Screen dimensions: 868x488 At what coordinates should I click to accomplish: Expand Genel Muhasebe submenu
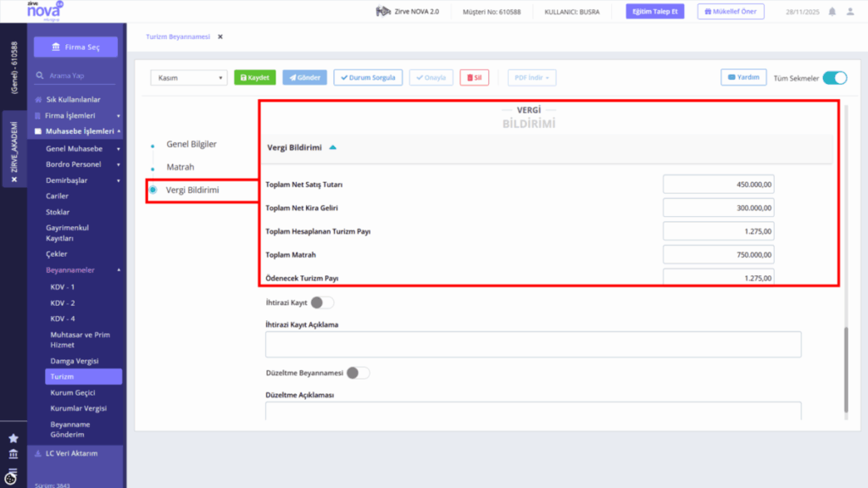pyautogui.click(x=119, y=149)
